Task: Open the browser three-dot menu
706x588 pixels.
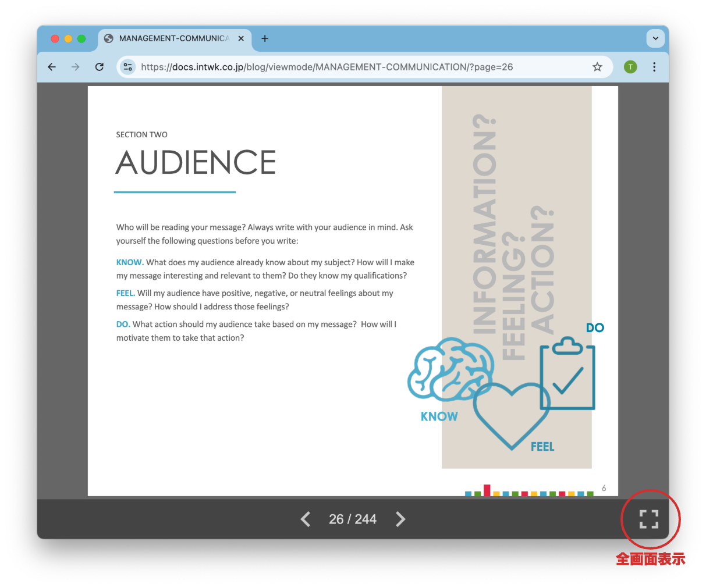Action: click(x=654, y=67)
